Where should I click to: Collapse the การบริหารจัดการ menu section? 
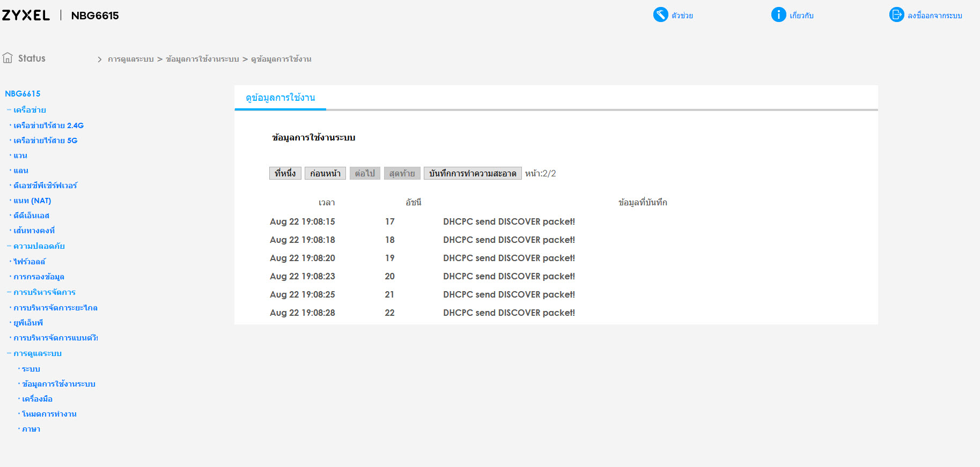pyautogui.click(x=9, y=292)
